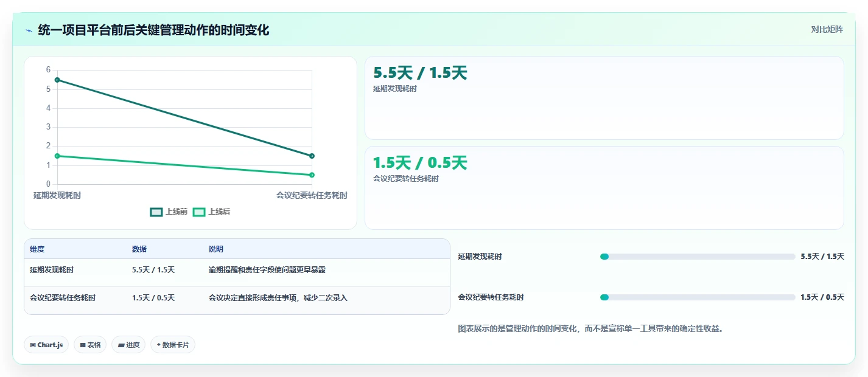
Task: Click the 数据 column header
Action: click(139, 249)
